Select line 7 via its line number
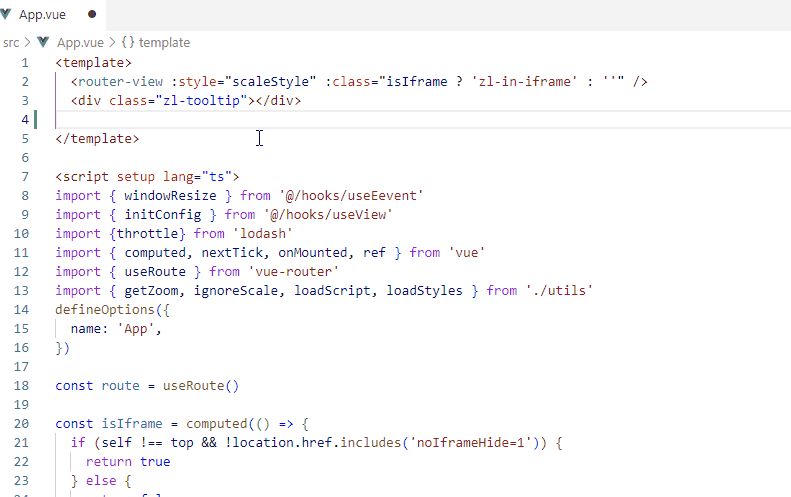The width and height of the screenshot is (791, 497). [x=24, y=177]
